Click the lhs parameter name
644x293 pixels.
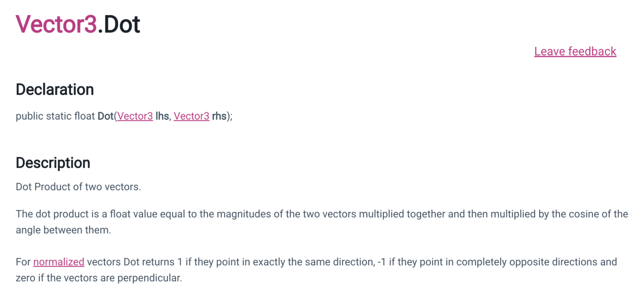click(162, 116)
